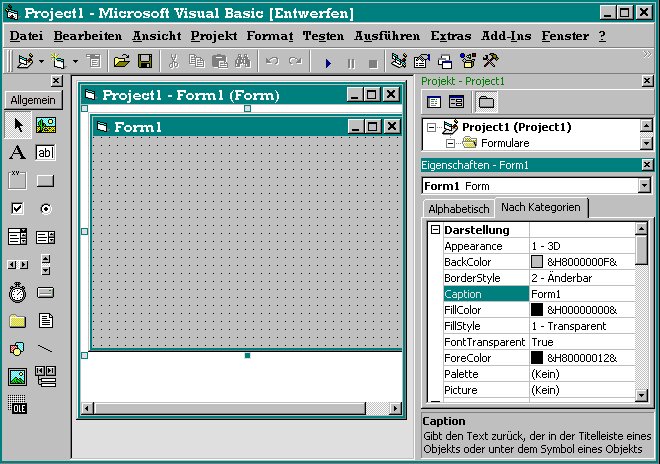Click View Object icon in Project panel
Image resolution: width=660 pixels, height=464 pixels.
pos(456,102)
